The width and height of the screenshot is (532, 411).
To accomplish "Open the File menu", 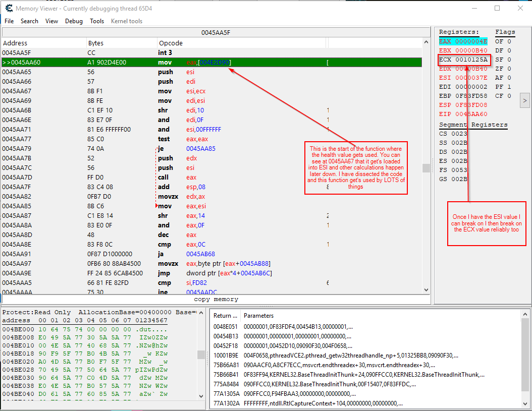I will (9, 21).
